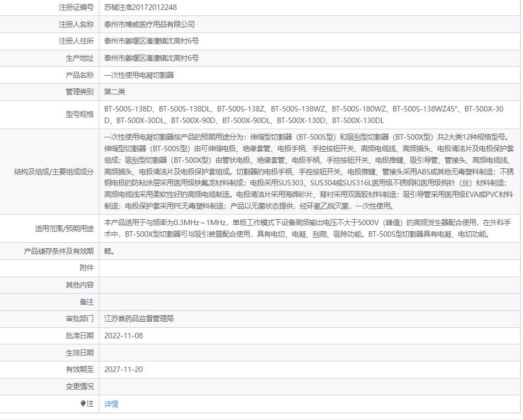Select registration number 苏械注准20172012248
Screen dimensions: 523x420
point(141,7)
